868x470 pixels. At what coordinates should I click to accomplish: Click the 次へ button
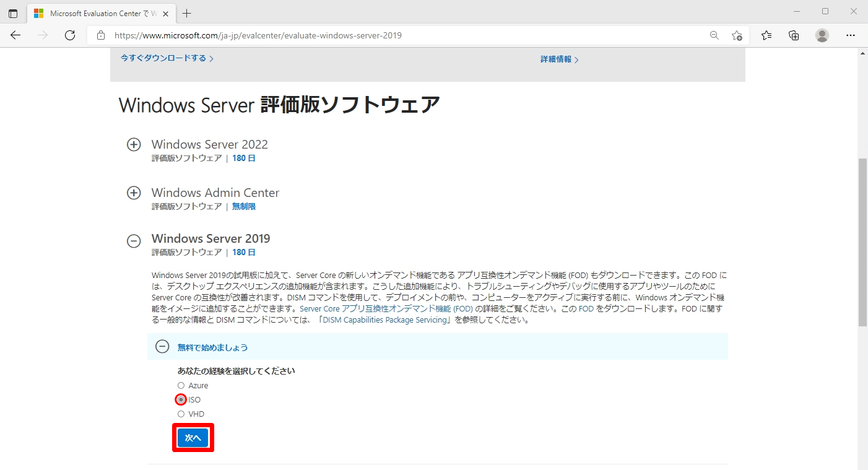tap(193, 437)
